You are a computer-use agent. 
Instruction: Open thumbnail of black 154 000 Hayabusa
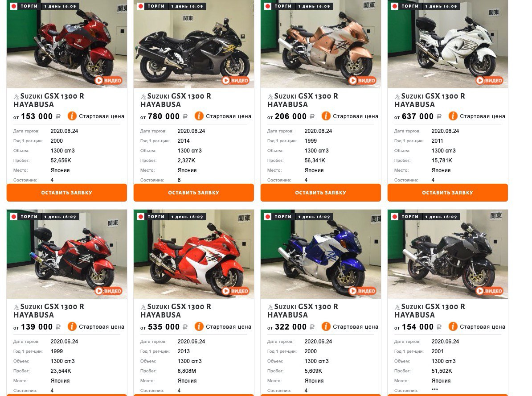(447, 254)
